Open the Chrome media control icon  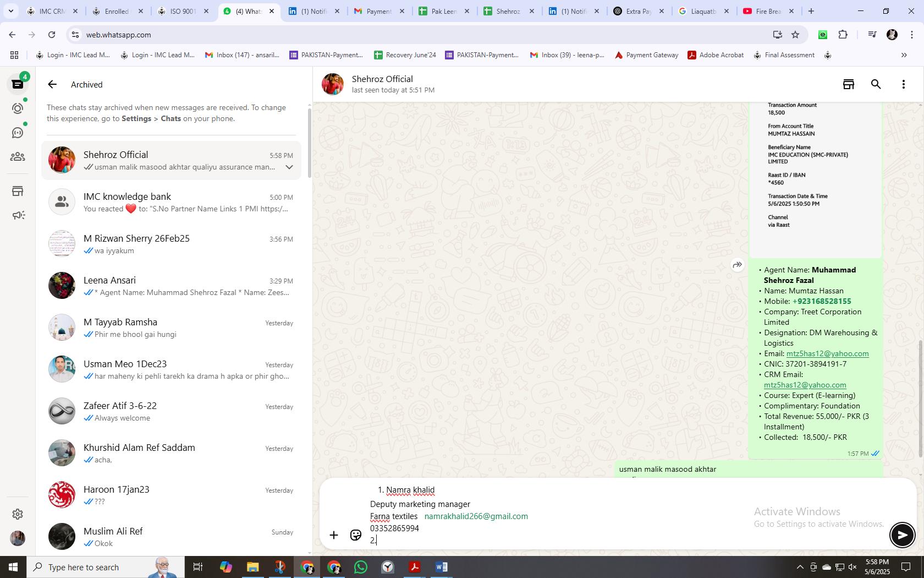coord(872,35)
